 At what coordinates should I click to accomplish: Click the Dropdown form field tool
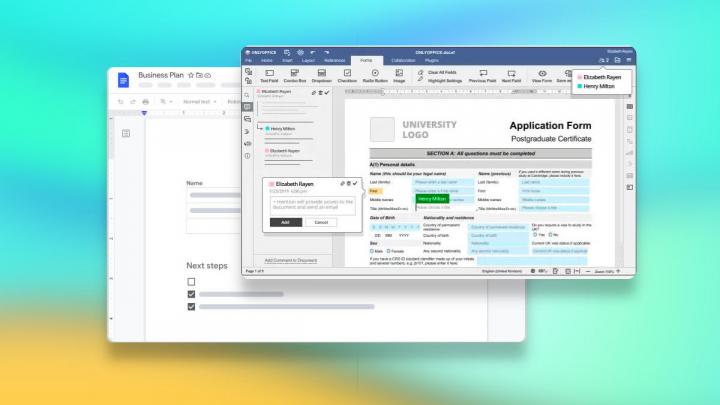(321, 74)
